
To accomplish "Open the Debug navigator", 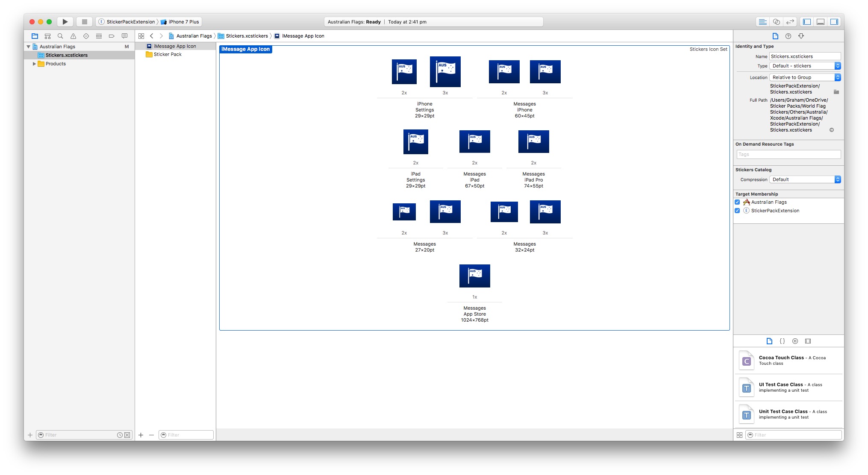I will tap(99, 36).
